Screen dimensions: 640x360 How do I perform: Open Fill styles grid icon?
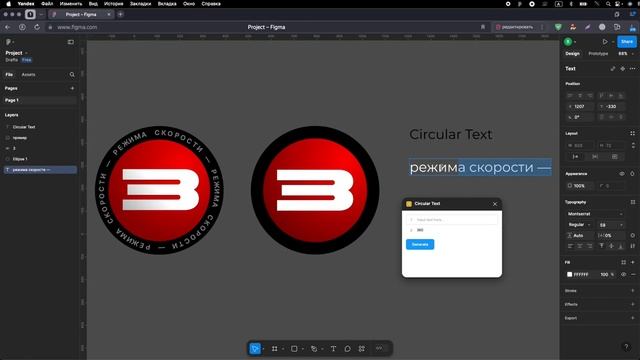click(623, 262)
